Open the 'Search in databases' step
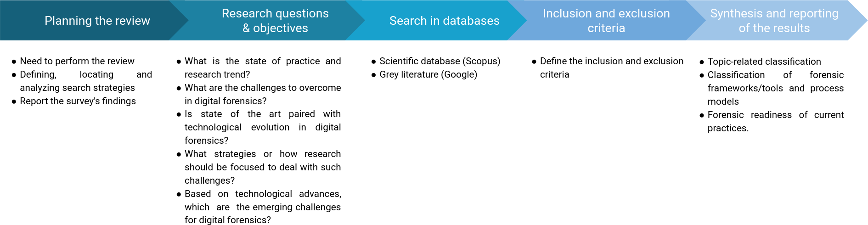Viewport: 868px width, 225px height. tap(444, 21)
